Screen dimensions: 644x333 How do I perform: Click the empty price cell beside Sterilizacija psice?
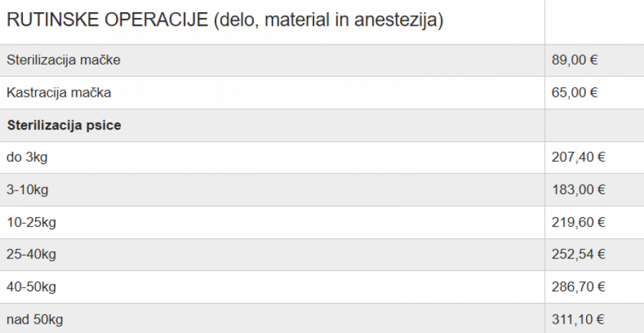click(595, 125)
